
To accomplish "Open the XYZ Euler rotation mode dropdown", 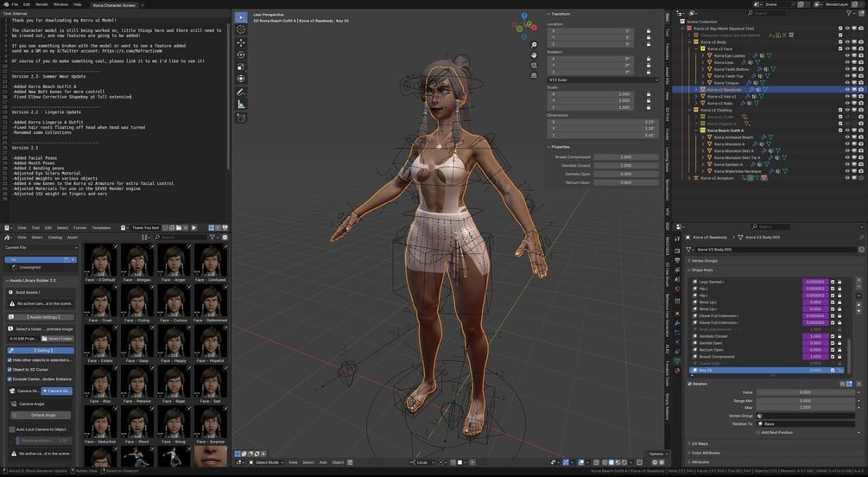I will click(602, 79).
